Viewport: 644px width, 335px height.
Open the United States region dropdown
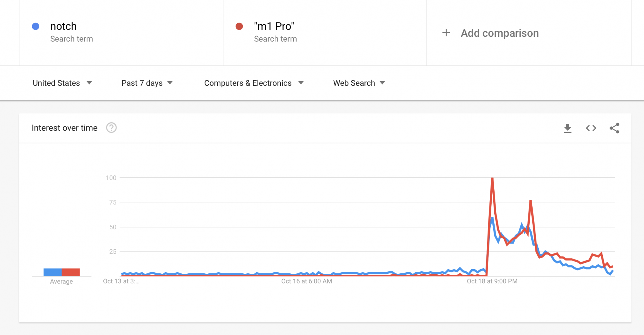click(x=62, y=83)
